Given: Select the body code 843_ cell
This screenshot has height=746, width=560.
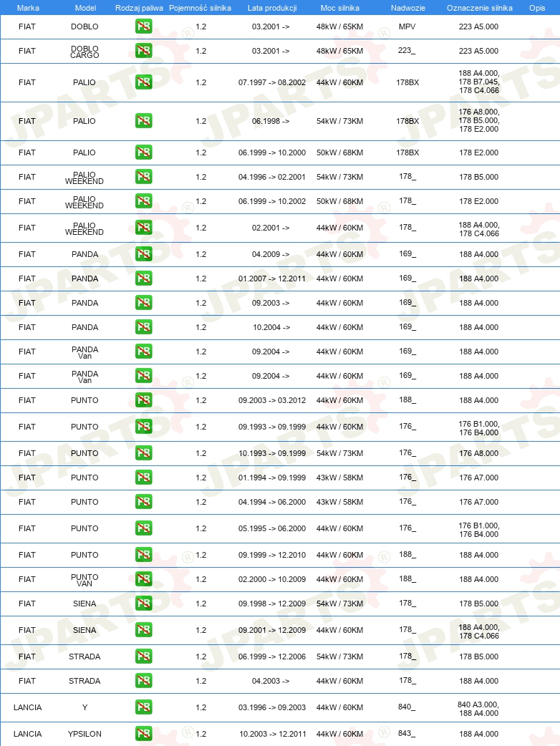Looking at the screenshot, I should 407,734.
